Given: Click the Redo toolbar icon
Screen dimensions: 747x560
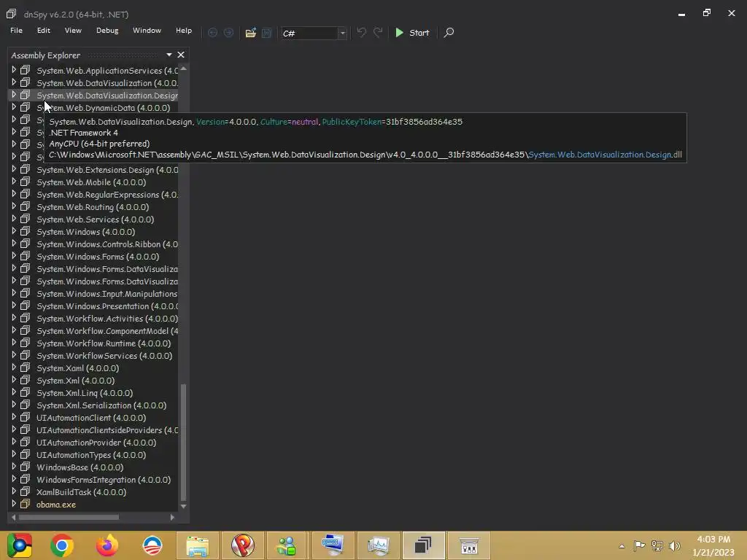Looking at the screenshot, I should [378, 32].
